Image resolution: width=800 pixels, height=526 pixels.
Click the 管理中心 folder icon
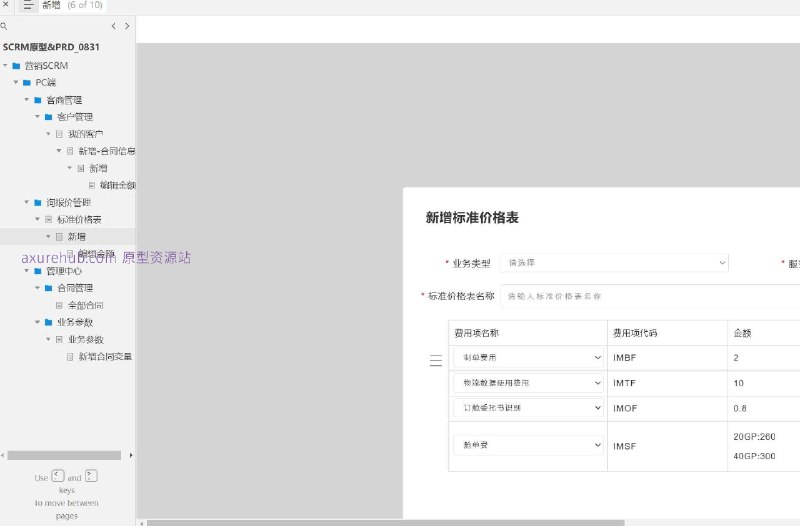38,271
